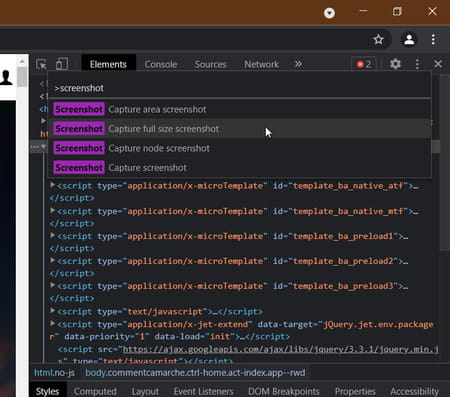
Task: Switch to the Network tab
Action: coord(262,64)
